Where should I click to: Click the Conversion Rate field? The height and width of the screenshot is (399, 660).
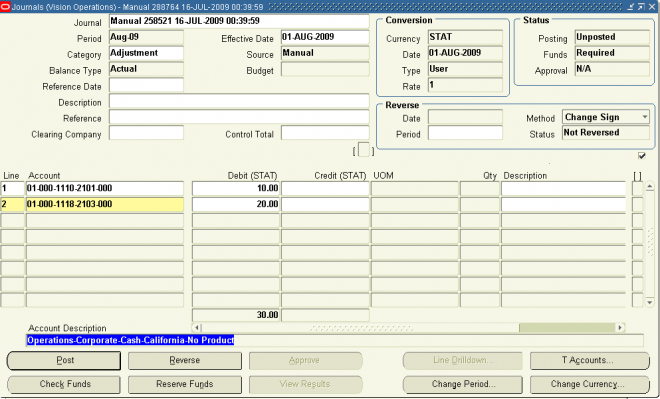pyautogui.click(x=465, y=85)
